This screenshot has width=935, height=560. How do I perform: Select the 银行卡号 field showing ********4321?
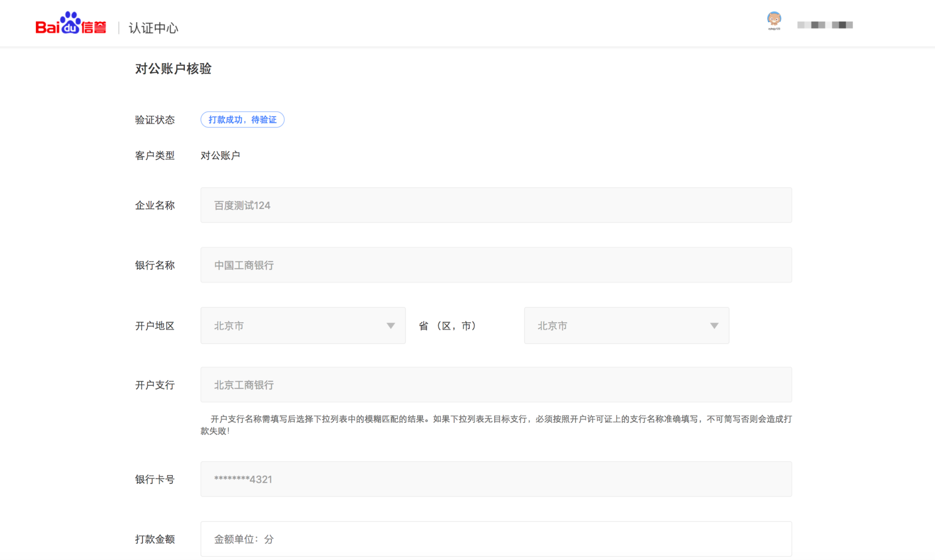(496, 479)
